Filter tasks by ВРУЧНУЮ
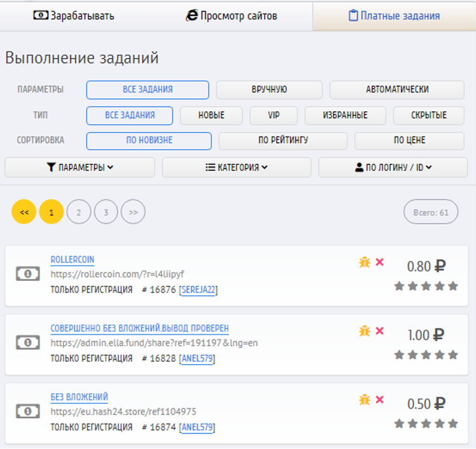Viewport: 476px width, 449px height. pyautogui.click(x=269, y=89)
